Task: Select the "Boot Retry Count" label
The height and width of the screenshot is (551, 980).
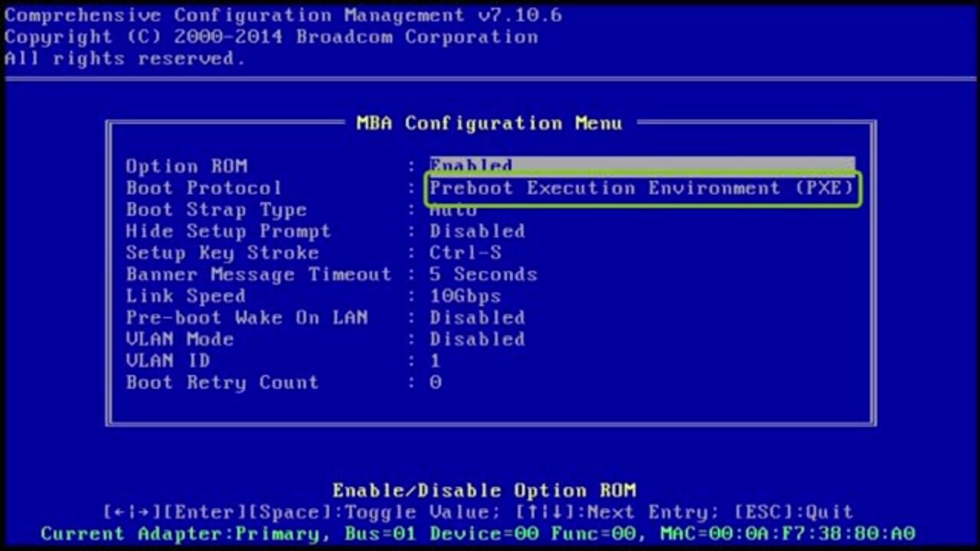Action: click(x=222, y=382)
